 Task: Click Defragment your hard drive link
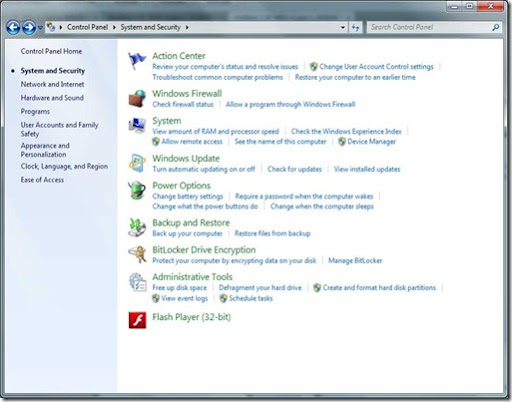tap(260, 288)
